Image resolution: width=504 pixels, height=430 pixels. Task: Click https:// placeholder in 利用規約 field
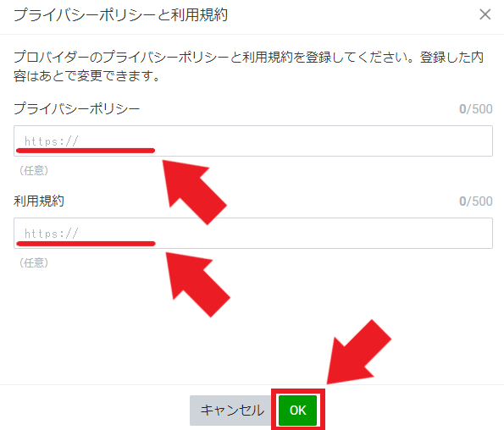(x=52, y=234)
